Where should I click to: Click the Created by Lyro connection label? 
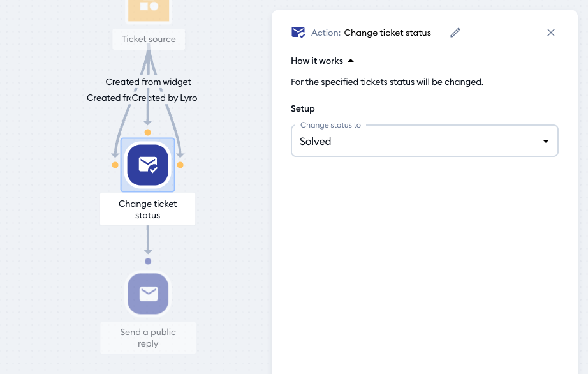[x=165, y=98]
